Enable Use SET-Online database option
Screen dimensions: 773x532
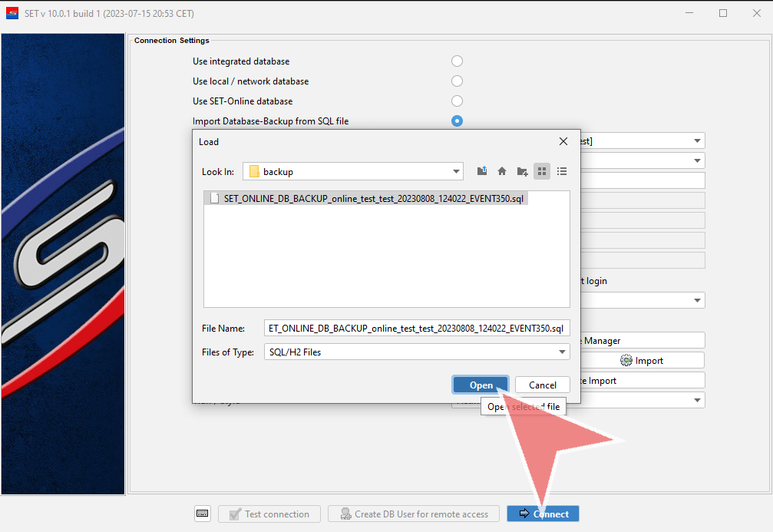pyautogui.click(x=457, y=101)
